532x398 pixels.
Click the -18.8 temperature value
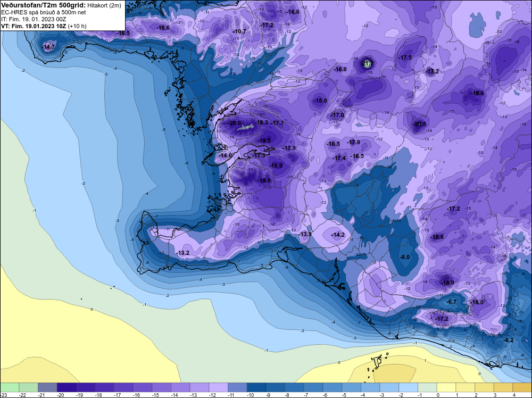tap(437, 237)
